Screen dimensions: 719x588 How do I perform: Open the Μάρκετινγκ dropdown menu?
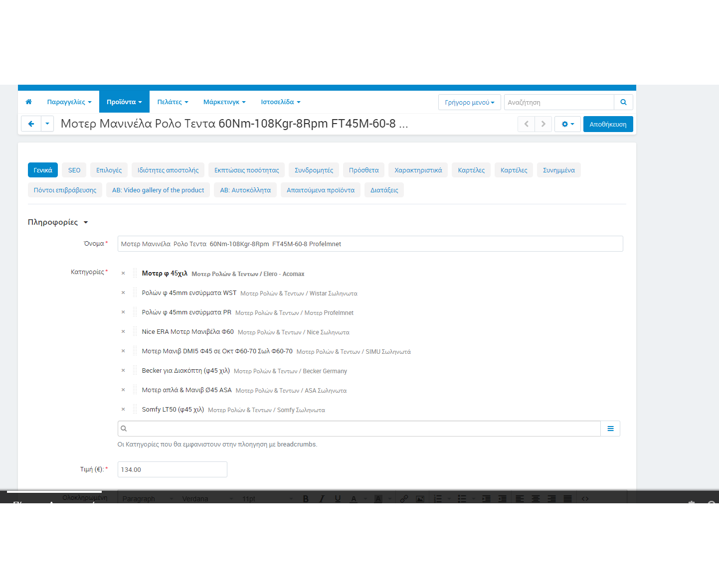point(224,102)
